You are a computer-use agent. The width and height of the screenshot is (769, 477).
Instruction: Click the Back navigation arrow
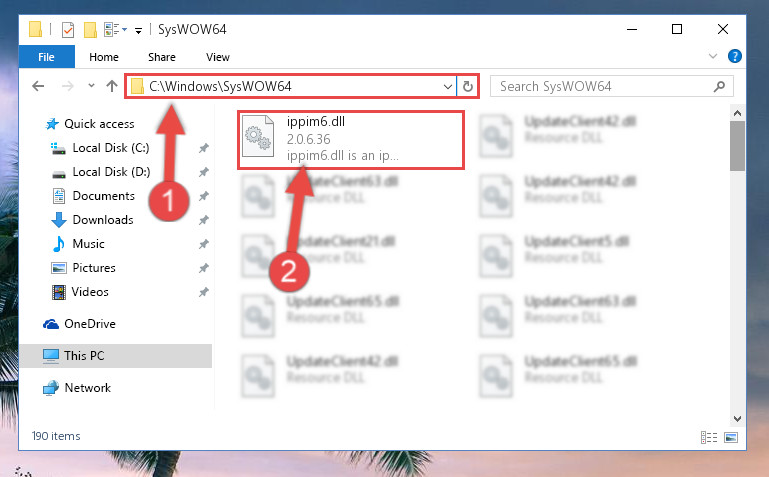[38, 86]
